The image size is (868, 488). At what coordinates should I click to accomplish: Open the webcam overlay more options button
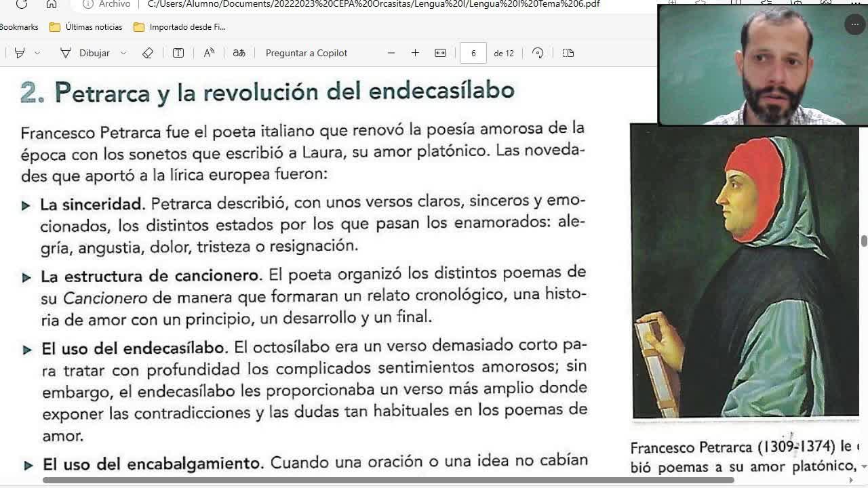854,25
